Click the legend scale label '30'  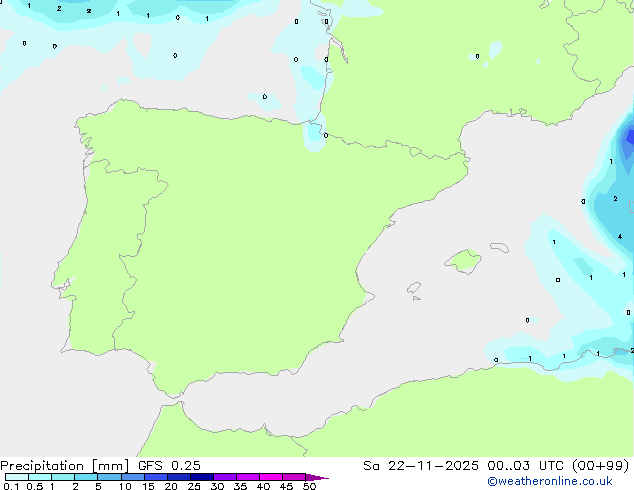(217, 486)
